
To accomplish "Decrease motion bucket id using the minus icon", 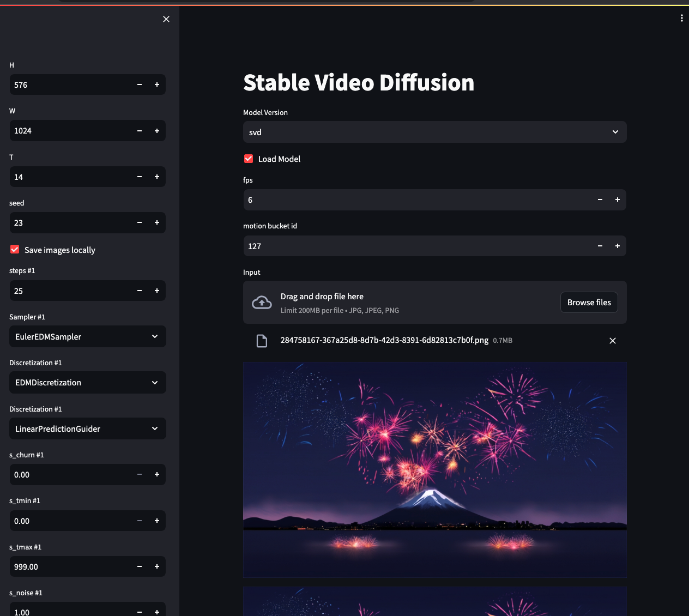I will tap(600, 246).
